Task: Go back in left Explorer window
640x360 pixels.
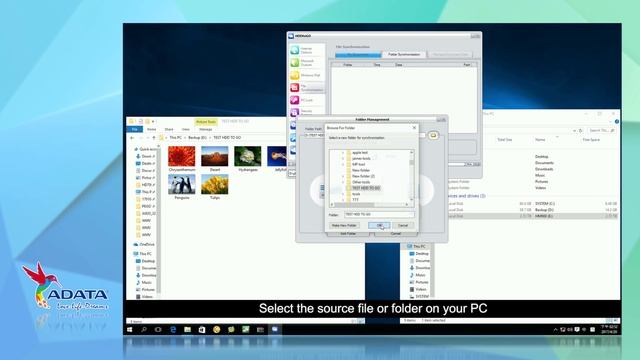Action: click(x=131, y=138)
